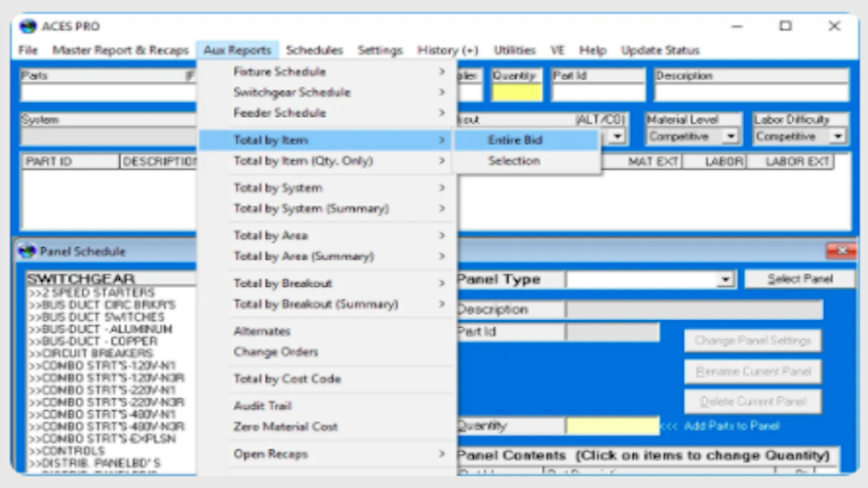868x488 pixels.
Task: Click the LABOR EXT column header
Action: click(791, 162)
